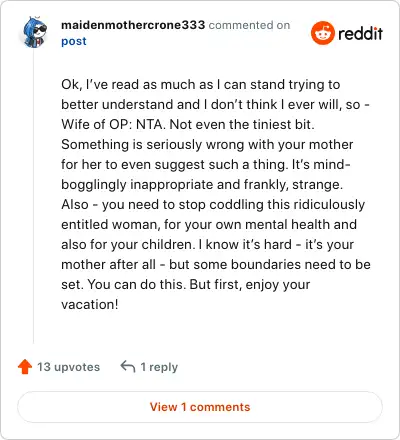The height and width of the screenshot is (440, 400).
Task: Click the "set. You can do this" line
Action: [186, 285]
